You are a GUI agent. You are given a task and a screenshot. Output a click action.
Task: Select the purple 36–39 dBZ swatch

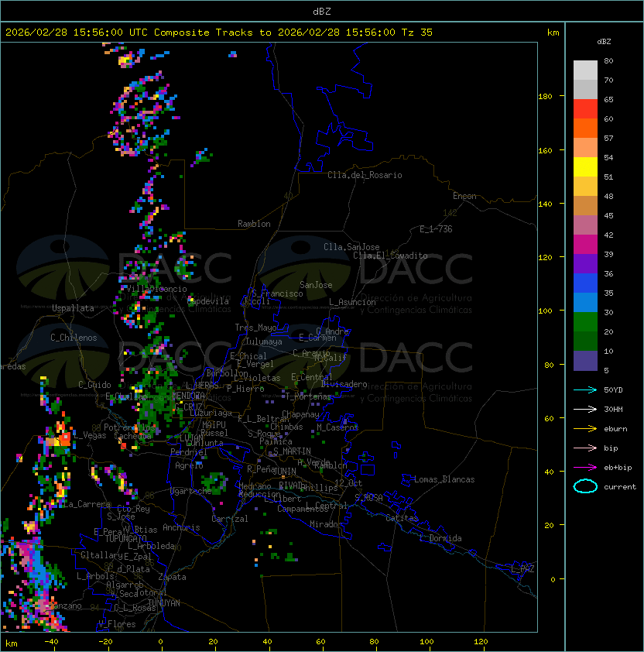(x=585, y=263)
